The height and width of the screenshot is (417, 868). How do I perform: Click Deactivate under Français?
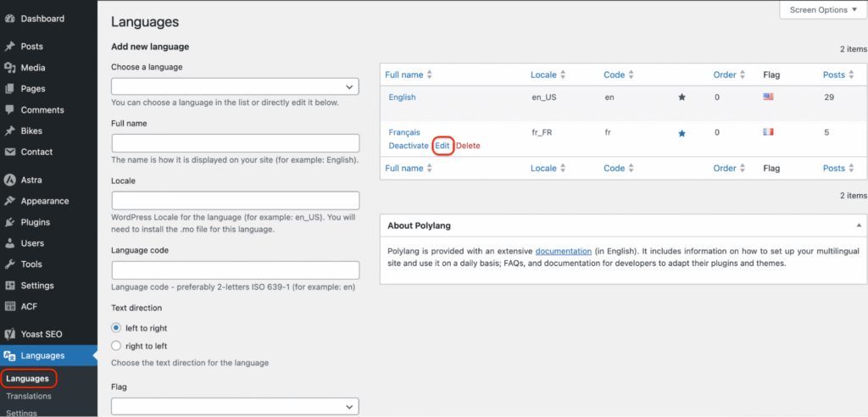(409, 146)
